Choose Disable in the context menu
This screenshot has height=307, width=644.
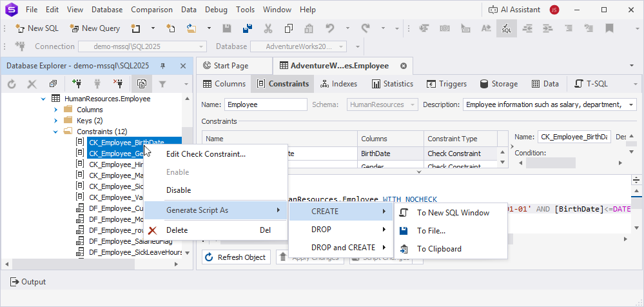(215, 190)
